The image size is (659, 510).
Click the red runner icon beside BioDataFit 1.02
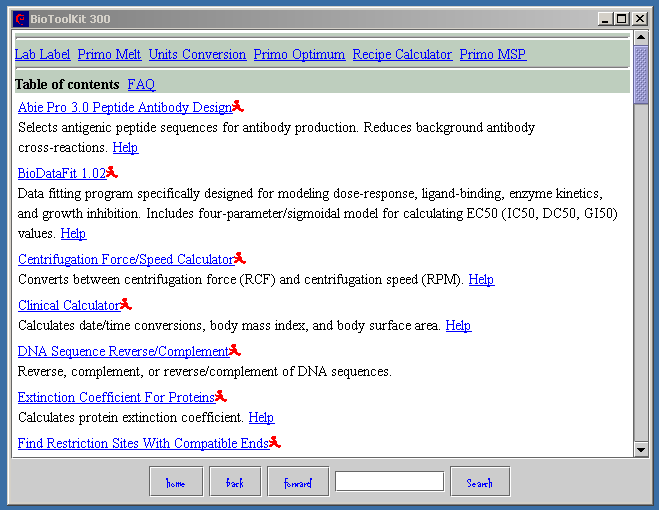tap(112, 172)
